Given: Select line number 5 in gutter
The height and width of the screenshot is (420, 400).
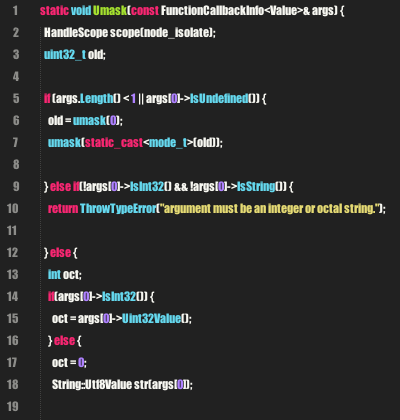Looking at the screenshot, I should [16, 99].
